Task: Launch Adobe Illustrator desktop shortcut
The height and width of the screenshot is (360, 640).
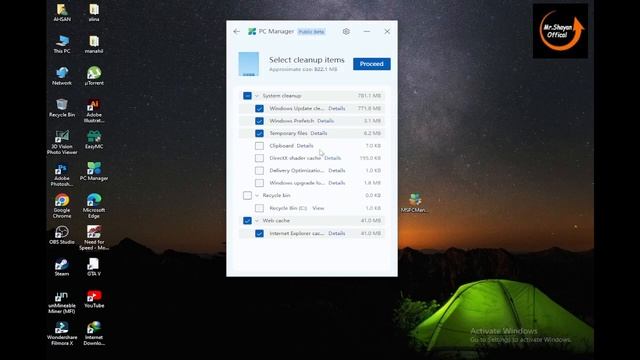Action: (x=94, y=111)
